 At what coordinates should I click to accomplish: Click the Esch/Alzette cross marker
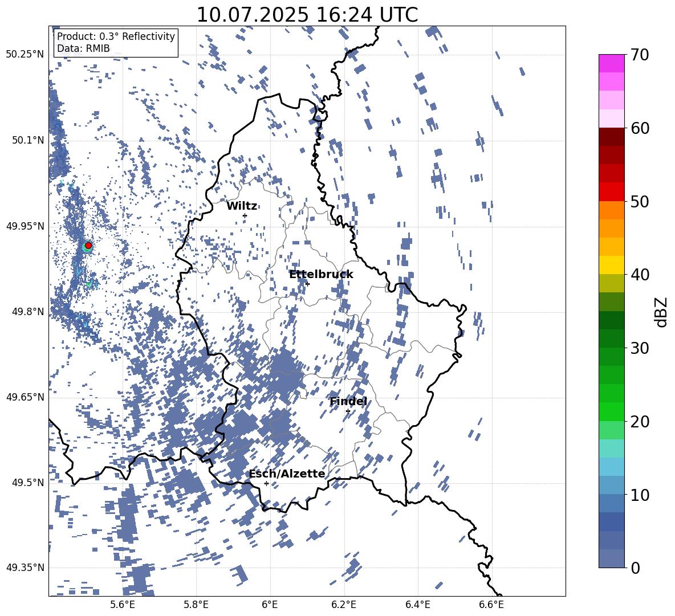click(266, 483)
